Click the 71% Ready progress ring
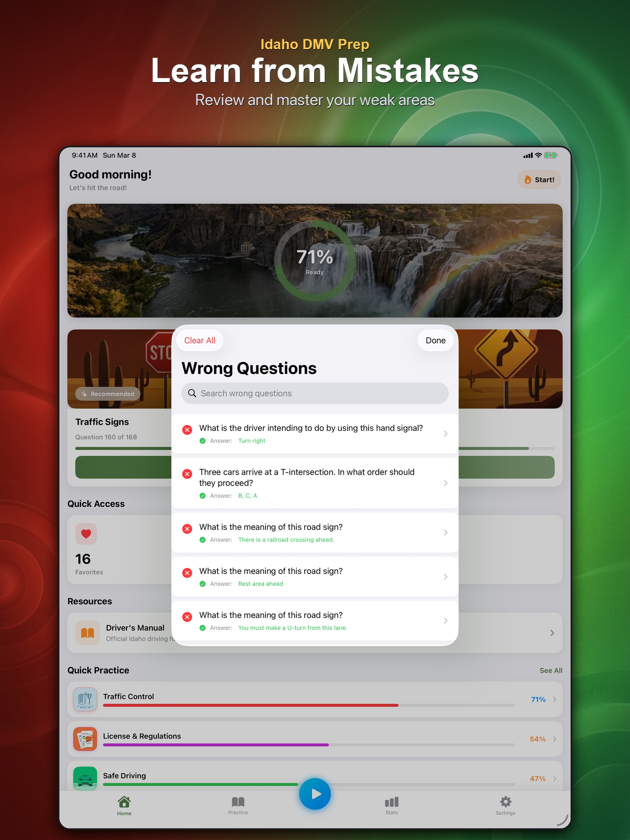 pyautogui.click(x=315, y=261)
